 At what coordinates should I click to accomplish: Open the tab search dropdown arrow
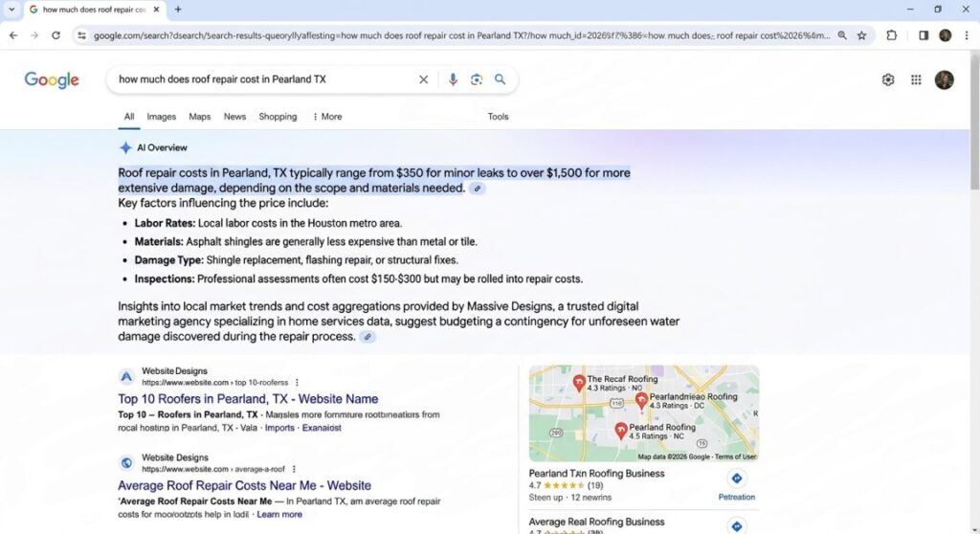[11, 10]
